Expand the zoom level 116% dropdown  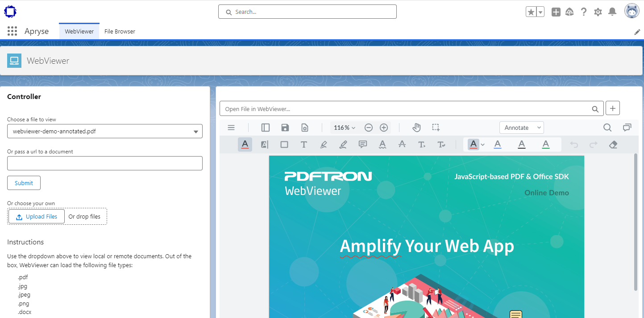pyautogui.click(x=344, y=128)
